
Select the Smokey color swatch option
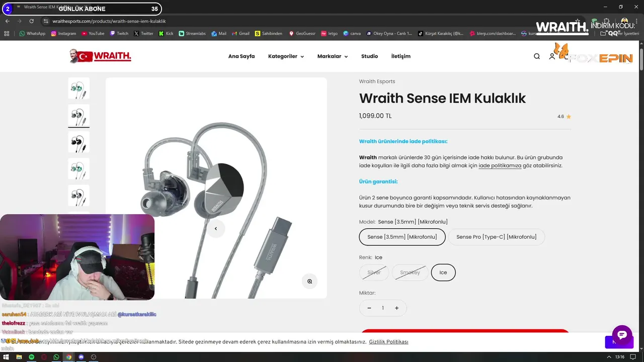pyautogui.click(x=410, y=273)
